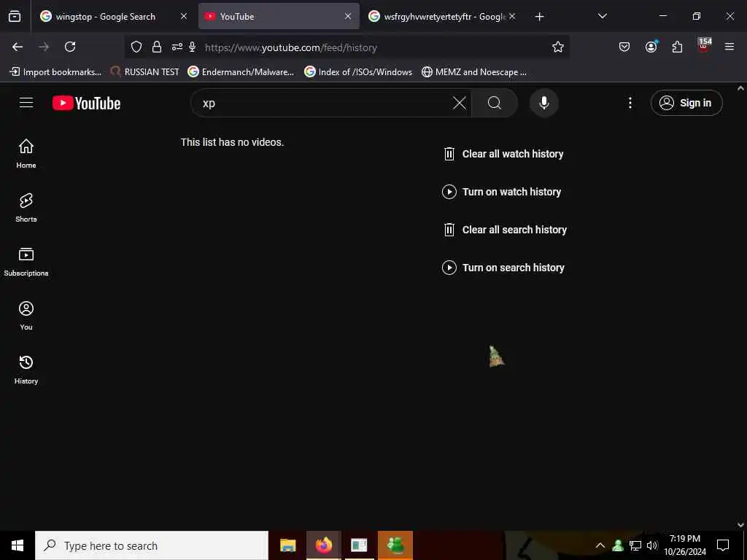Click the Sign in button

686,103
